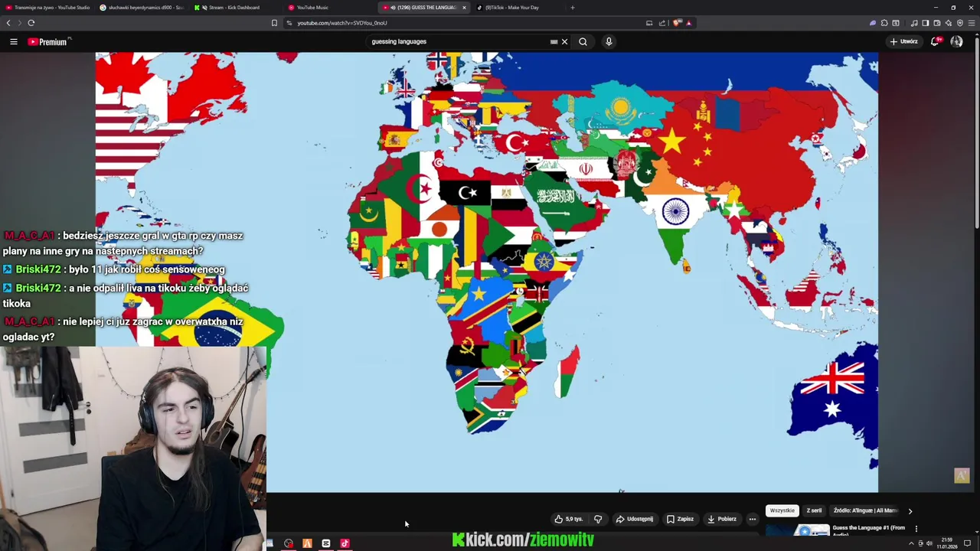This screenshot has height=551, width=980.
Task: Select the Z serii filter chip
Action: point(814,510)
